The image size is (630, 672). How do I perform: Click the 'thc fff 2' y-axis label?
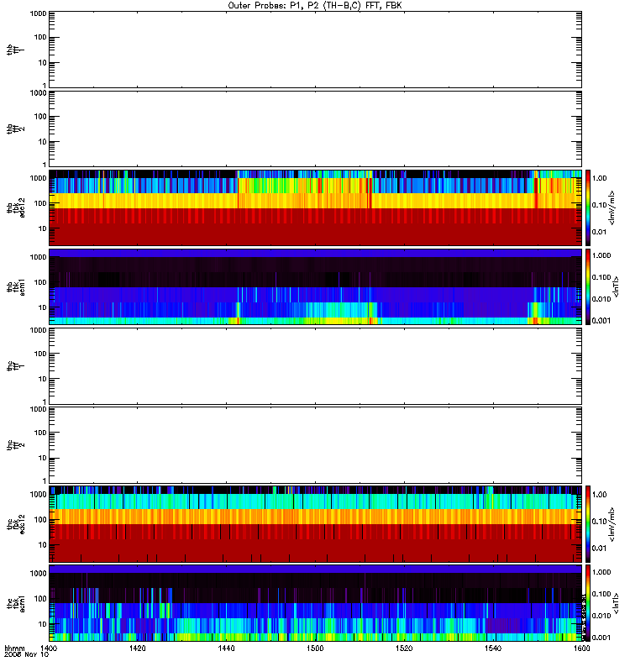click(16, 445)
